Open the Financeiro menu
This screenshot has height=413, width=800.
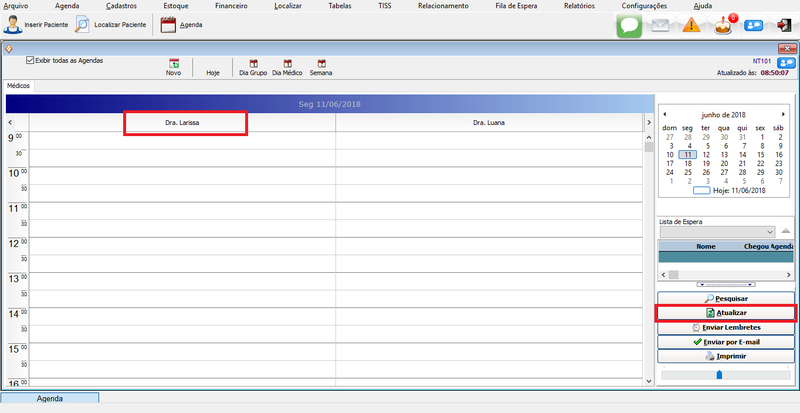point(231,6)
